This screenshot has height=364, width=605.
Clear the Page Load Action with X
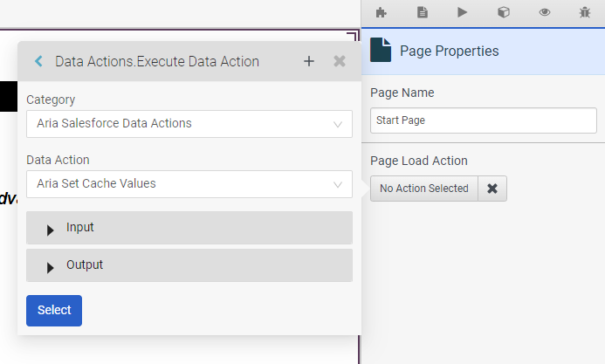pos(492,189)
